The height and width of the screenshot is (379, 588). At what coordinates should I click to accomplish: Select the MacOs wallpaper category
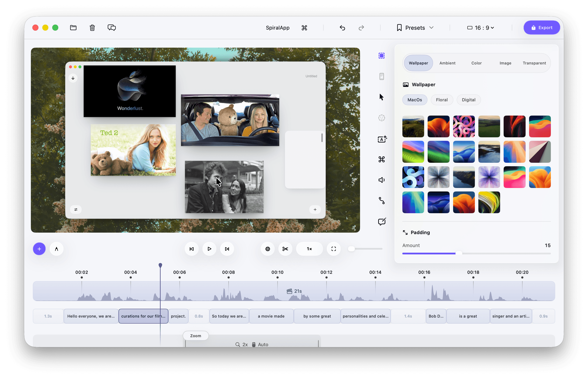coord(415,100)
